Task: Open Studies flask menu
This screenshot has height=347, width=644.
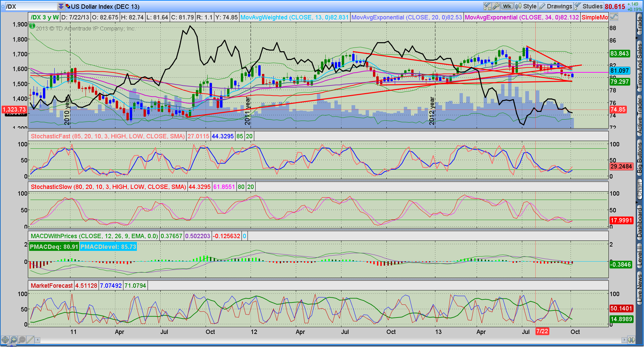Action: [588, 6]
